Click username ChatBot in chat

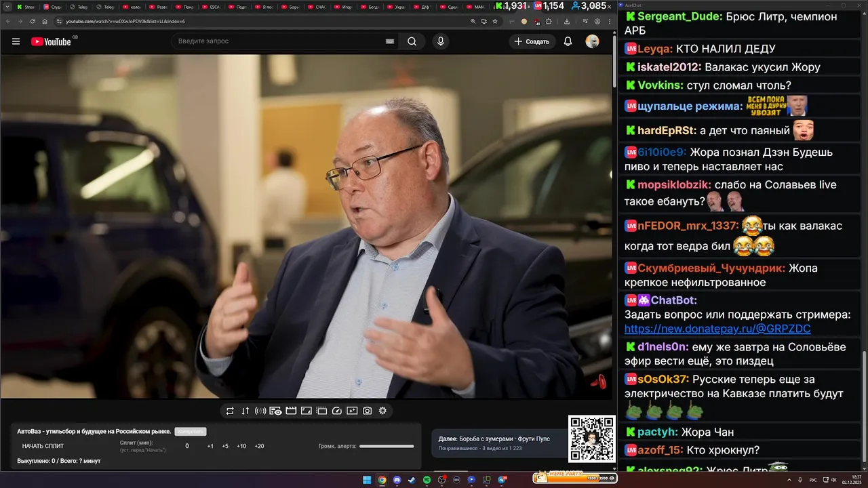(674, 300)
